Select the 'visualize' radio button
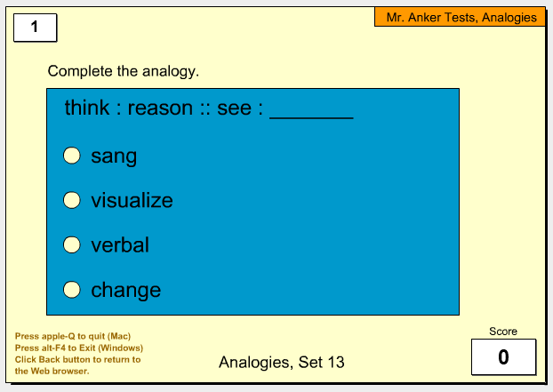Viewport: 553px width, 392px height. [72, 200]
